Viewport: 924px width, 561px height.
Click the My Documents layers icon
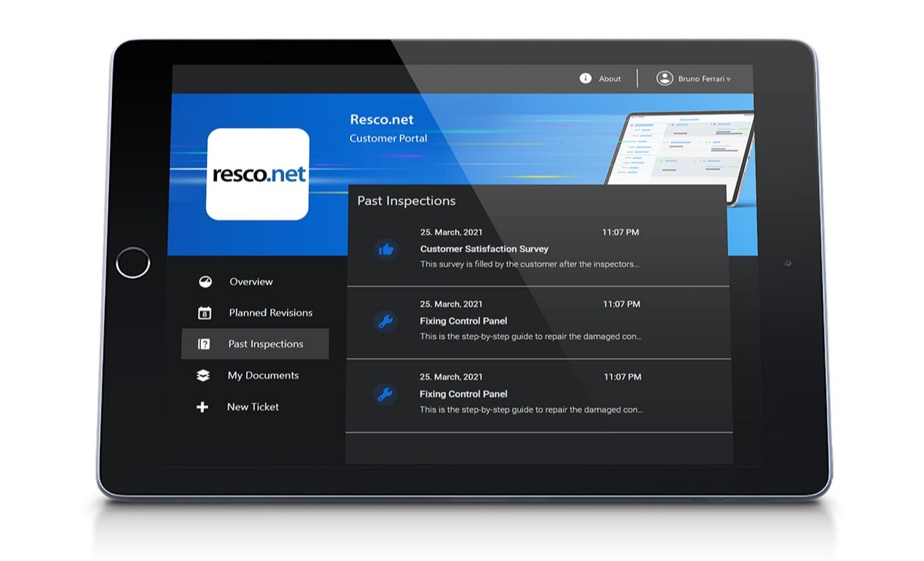203,375
